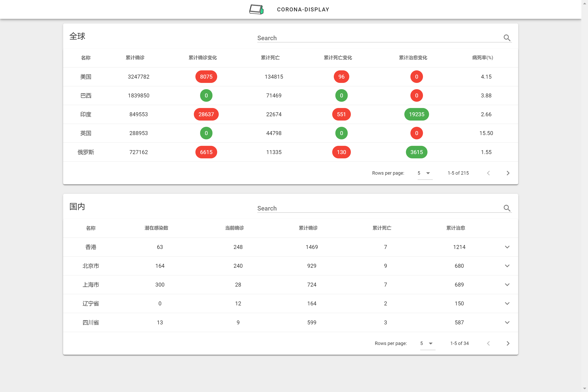The image size is (588, 392).
Task: Expand the 上海市 row details
Action: coord(507,285)
